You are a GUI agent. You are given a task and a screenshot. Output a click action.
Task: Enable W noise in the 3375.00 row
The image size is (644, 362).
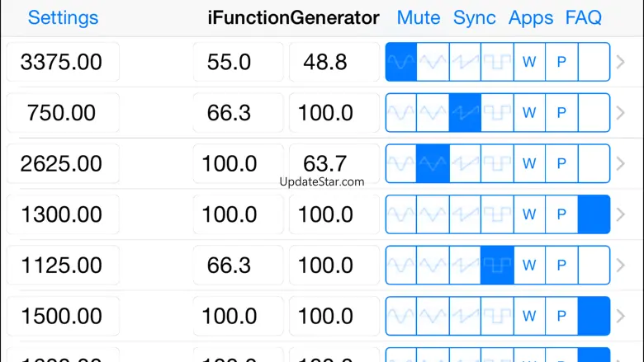tap(529, 62)
